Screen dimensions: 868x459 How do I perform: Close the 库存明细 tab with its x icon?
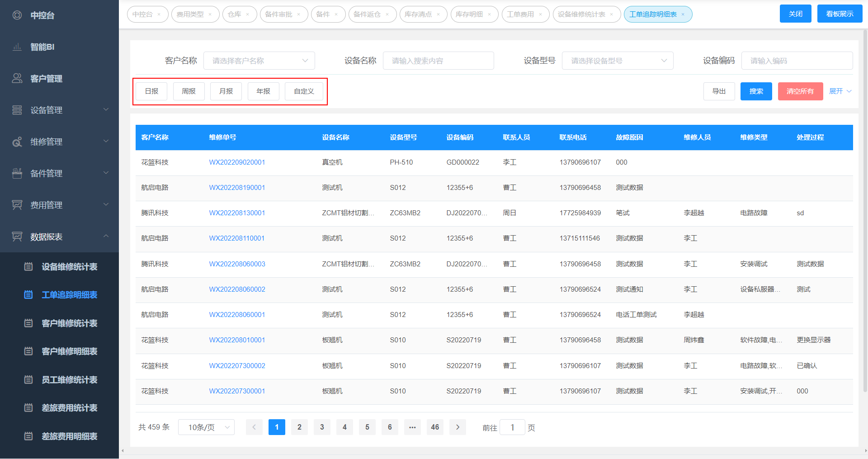489,14
